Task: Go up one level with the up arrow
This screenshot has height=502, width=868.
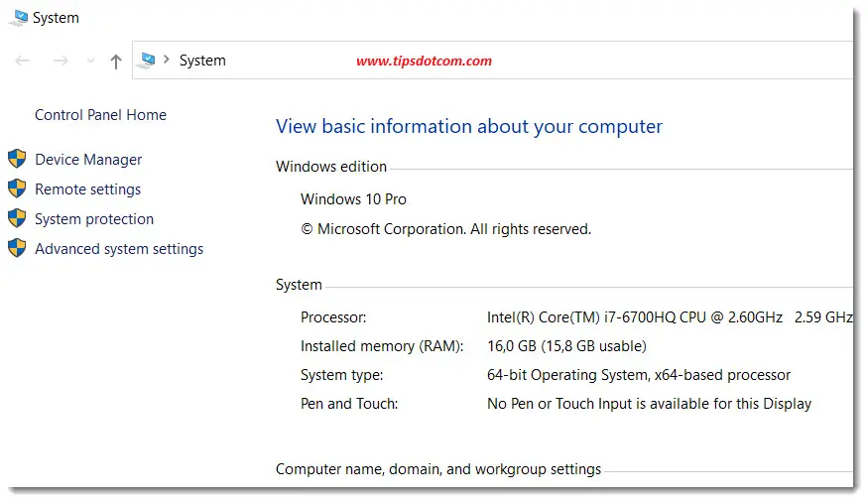Action: pos(116,61)
